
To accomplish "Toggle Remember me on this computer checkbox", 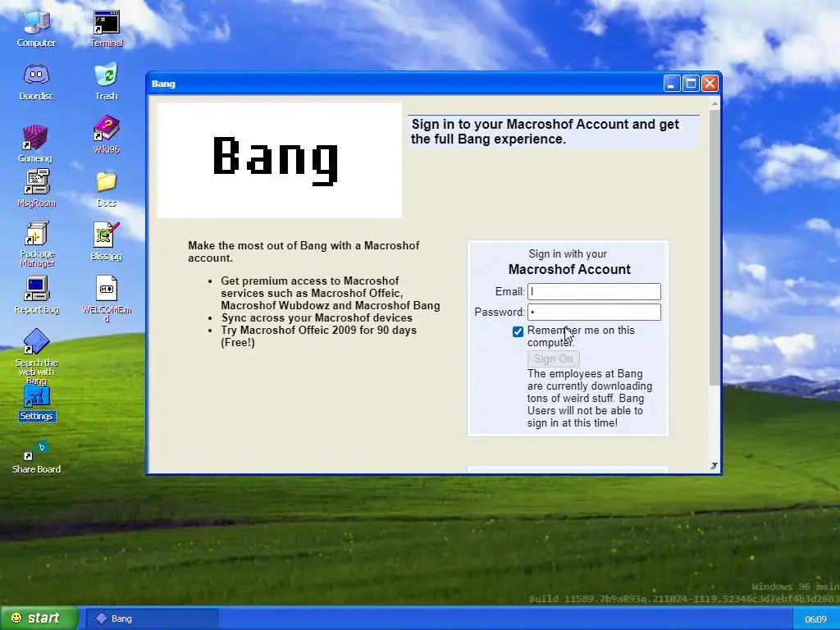I will point(518,331).
